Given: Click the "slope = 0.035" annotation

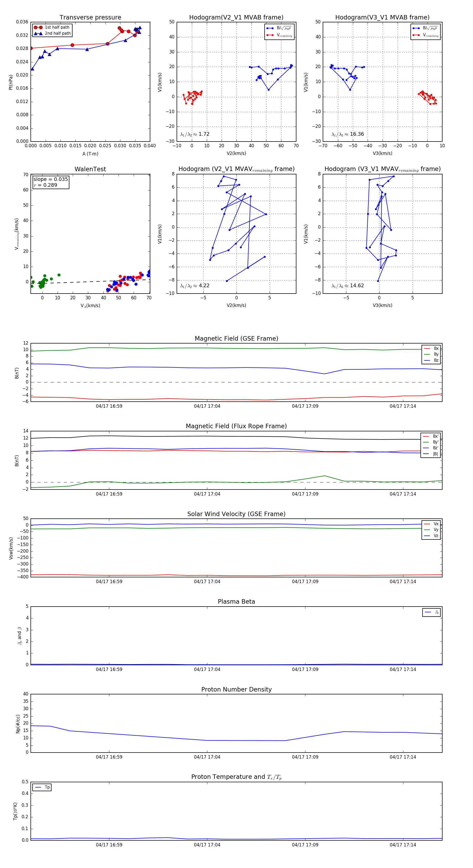Looking at the screenshot, I should coord(50,179).
